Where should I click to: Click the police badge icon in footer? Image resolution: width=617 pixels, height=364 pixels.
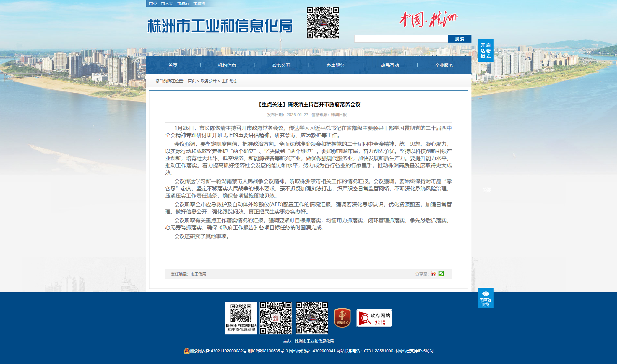point(187,351)
